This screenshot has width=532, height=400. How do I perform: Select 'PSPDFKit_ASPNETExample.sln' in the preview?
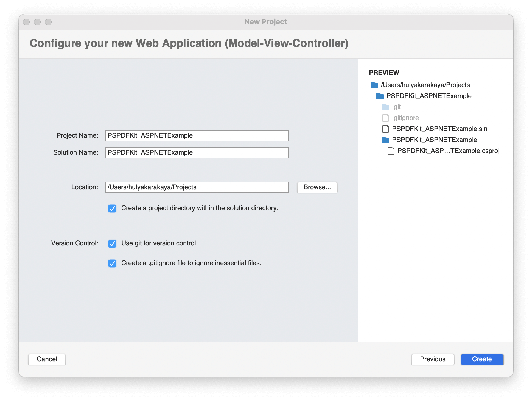[x=439, y=129]
